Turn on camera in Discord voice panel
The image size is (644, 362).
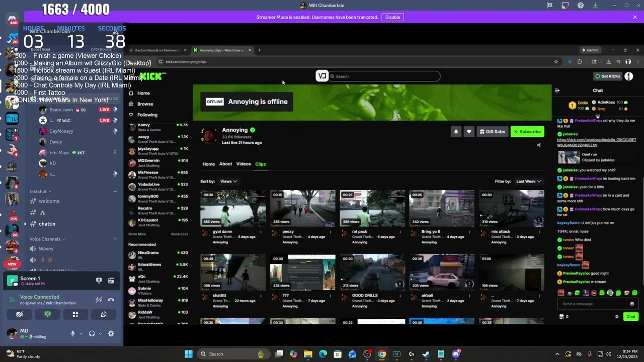tap(19, 314)
